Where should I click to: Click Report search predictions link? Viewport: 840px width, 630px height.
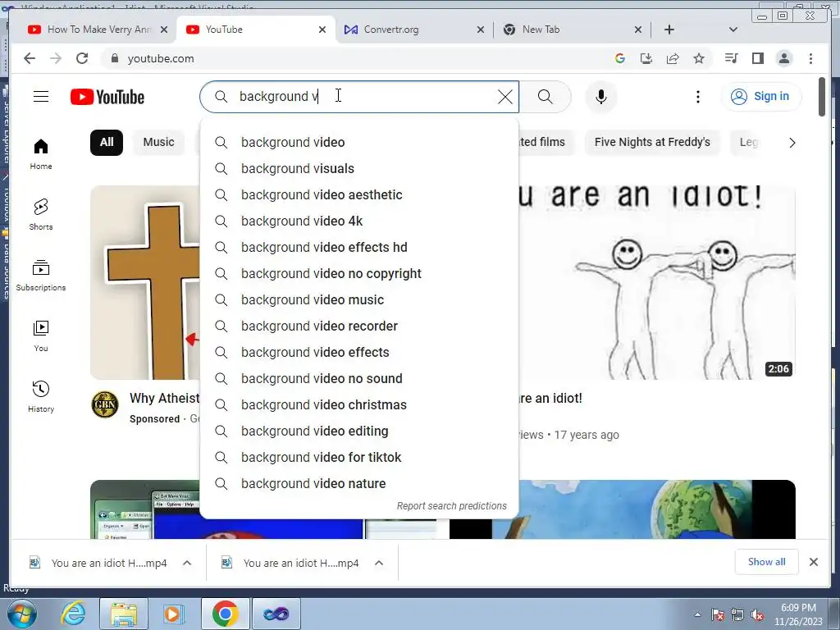(452, 505)
